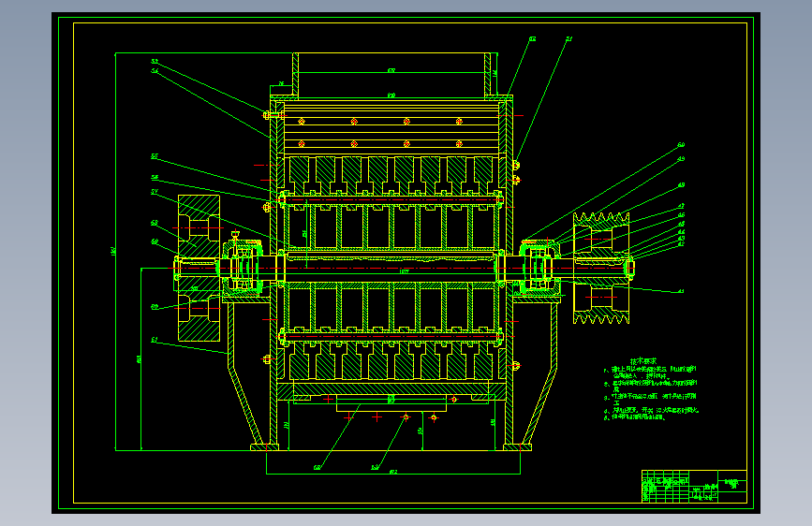Select part callout number 55
Screen dimensions: 812x526
pos(155,156)
